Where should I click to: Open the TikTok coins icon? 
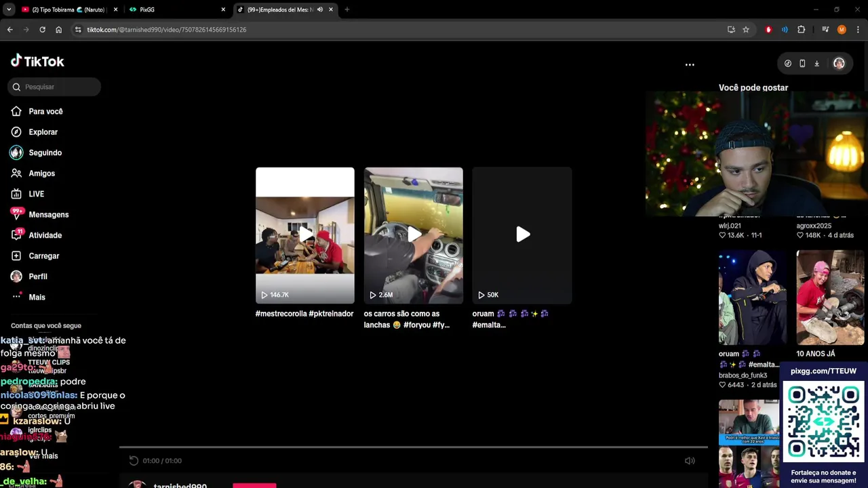click(x=787, y=63)
